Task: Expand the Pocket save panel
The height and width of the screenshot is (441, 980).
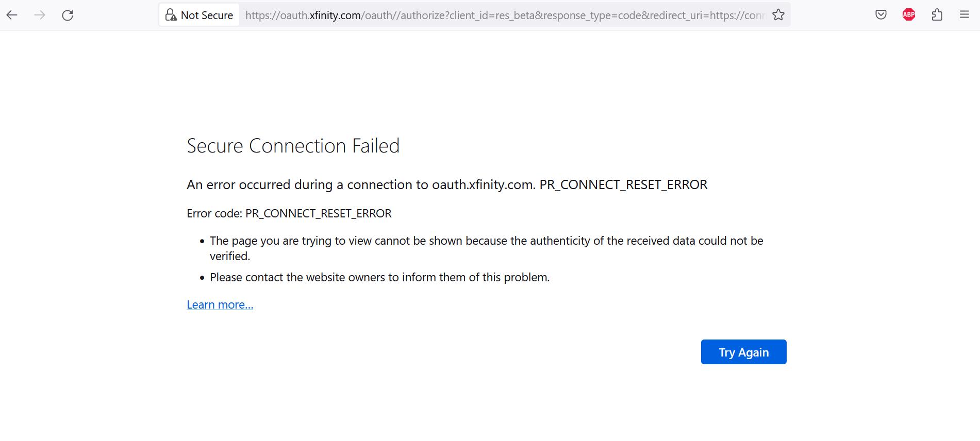Action: (880, 14)
